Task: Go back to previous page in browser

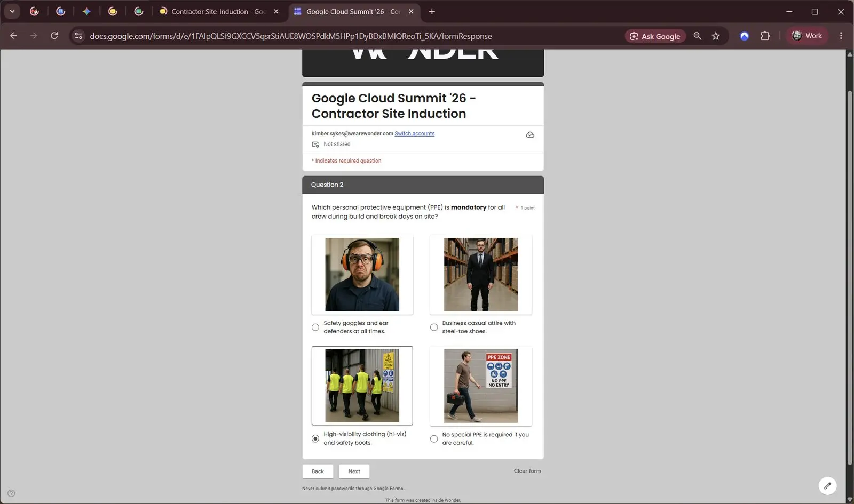Action: pyautogui.click(x=13, y=36)
